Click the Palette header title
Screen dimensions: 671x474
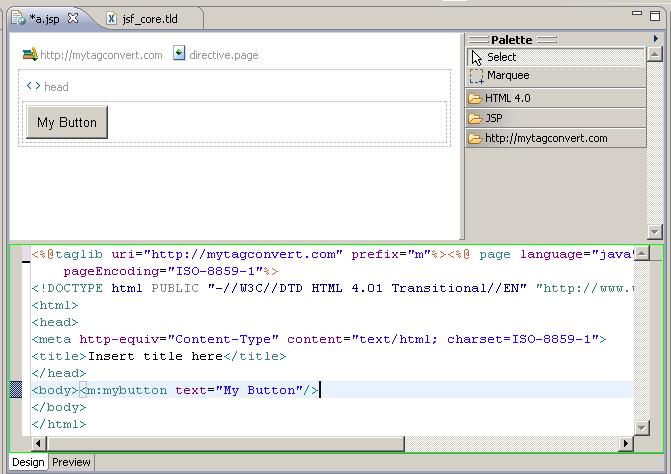pos(512,40)
